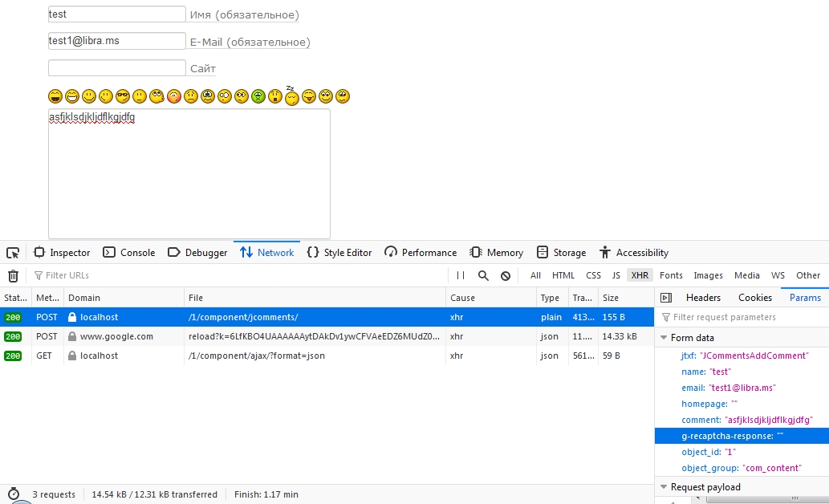Select the /1/component/ajax/?format=json request

(327, 356)
